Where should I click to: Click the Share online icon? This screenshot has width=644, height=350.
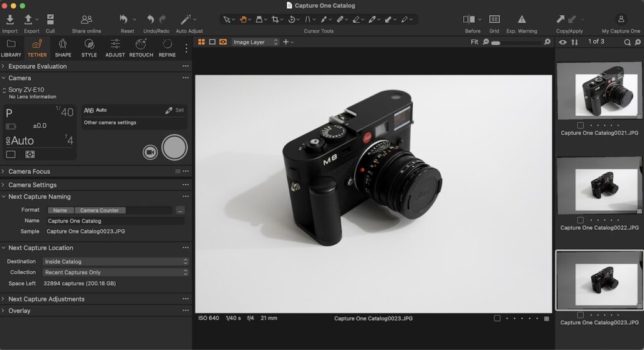click(86, 20)
